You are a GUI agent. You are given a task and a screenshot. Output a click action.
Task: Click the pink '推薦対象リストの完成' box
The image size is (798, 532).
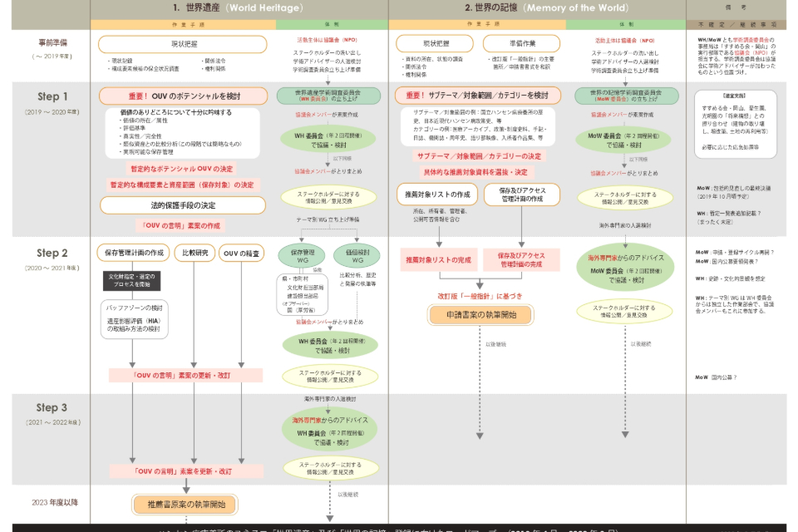[439, 260]
